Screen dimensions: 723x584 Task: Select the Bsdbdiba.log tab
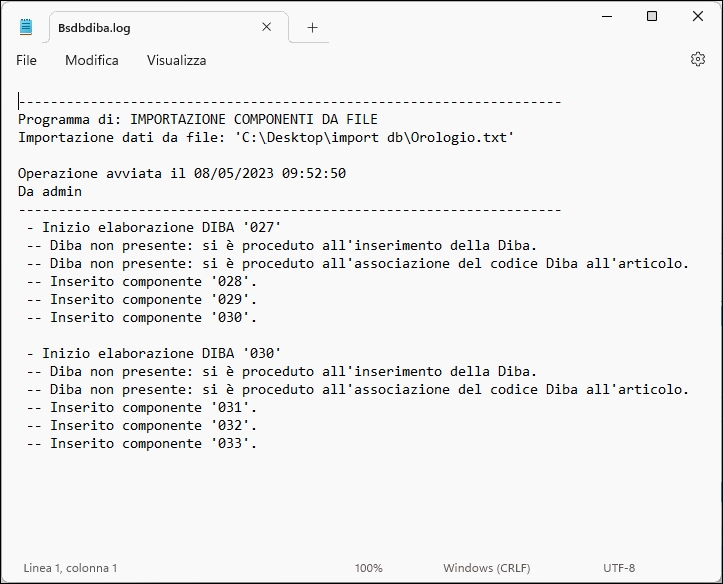tap(150, 27)
